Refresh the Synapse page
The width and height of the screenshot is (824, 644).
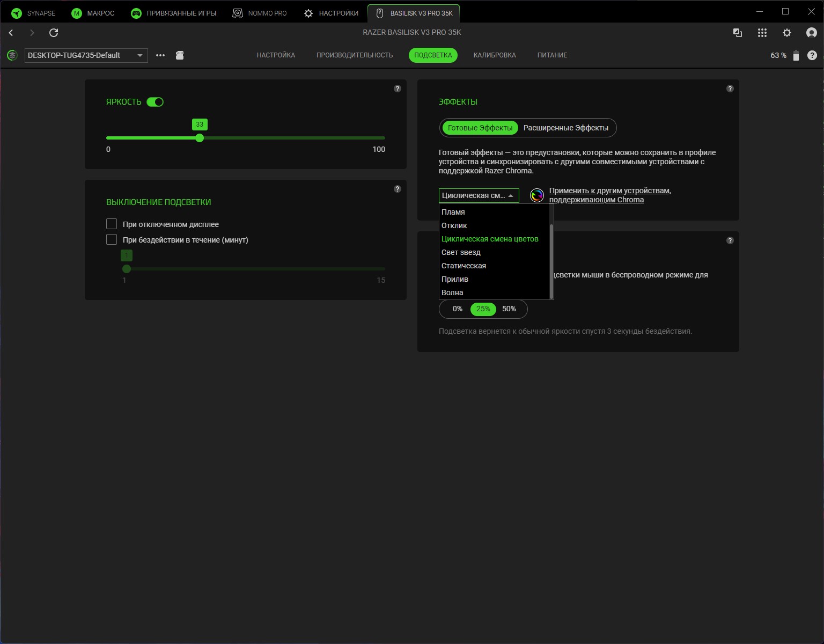pos(54,33)
